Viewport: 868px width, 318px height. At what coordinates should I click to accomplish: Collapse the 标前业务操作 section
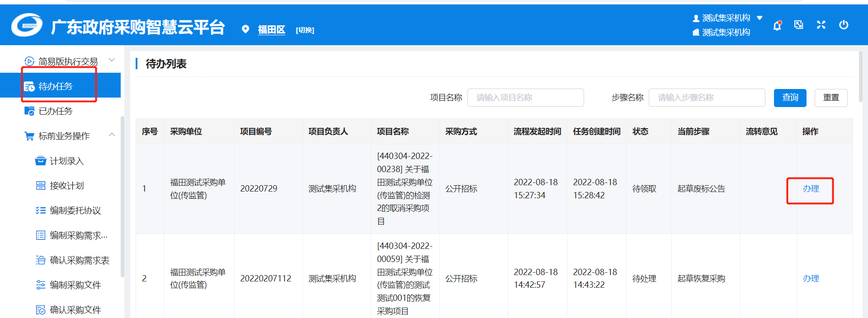[112, 135]
